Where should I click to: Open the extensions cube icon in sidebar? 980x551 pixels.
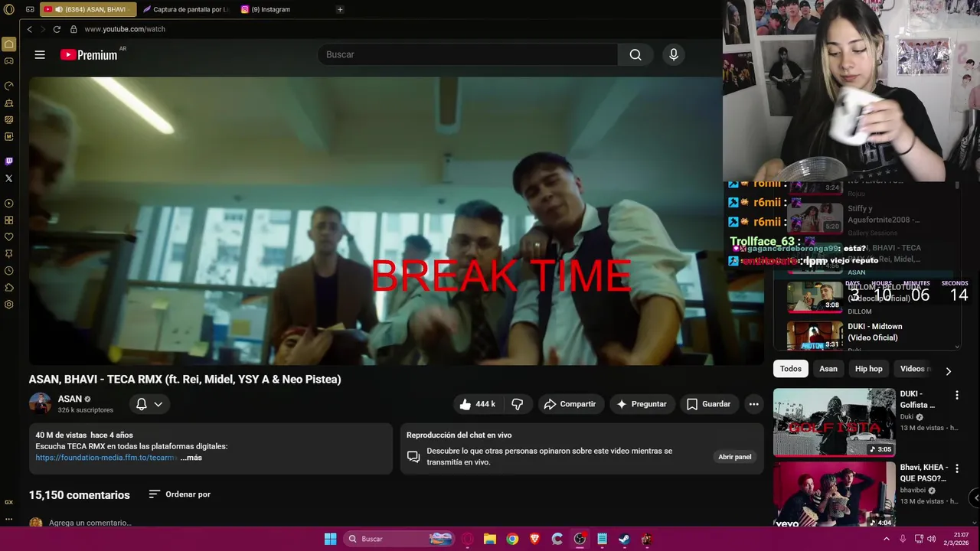9,288
